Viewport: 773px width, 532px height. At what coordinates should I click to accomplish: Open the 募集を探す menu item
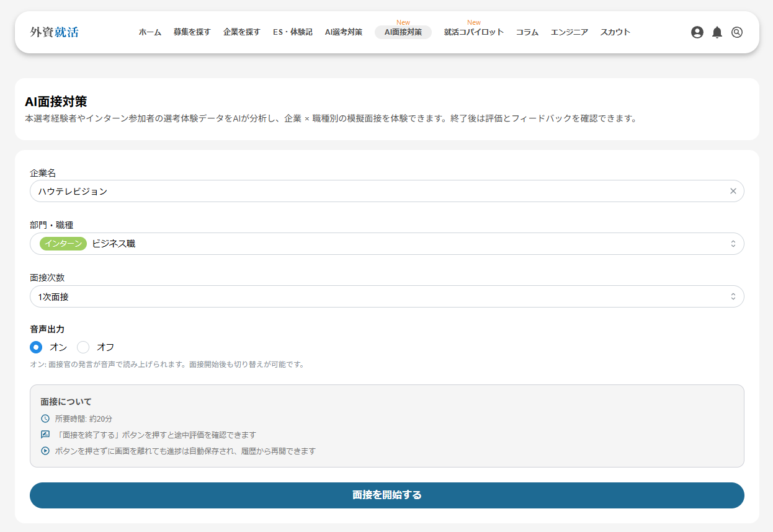click(192, 32)
